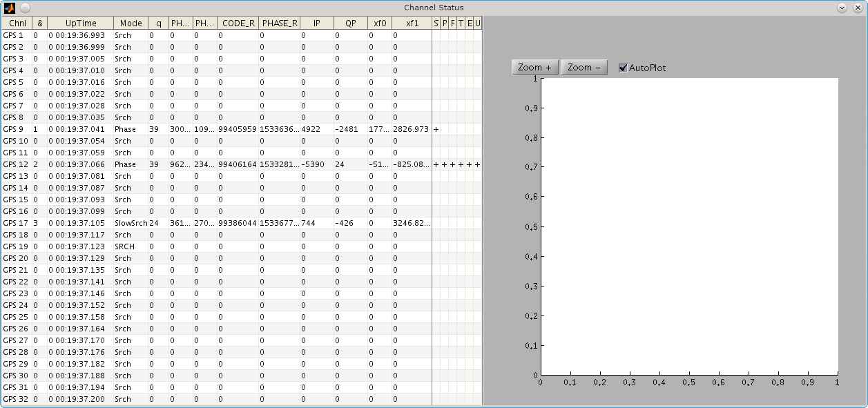868x408 pixels.
Task: Select the GPS 9 channel row
Action: click(14, 129)
